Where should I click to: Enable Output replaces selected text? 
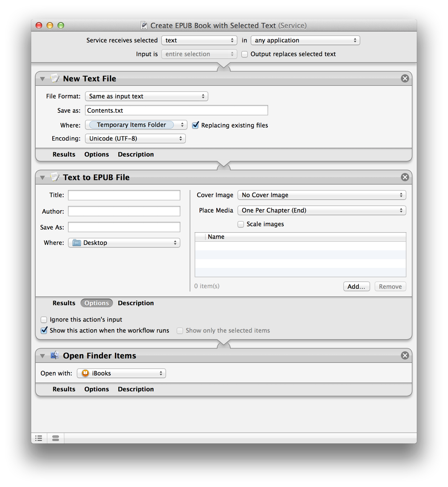point(245,54)
